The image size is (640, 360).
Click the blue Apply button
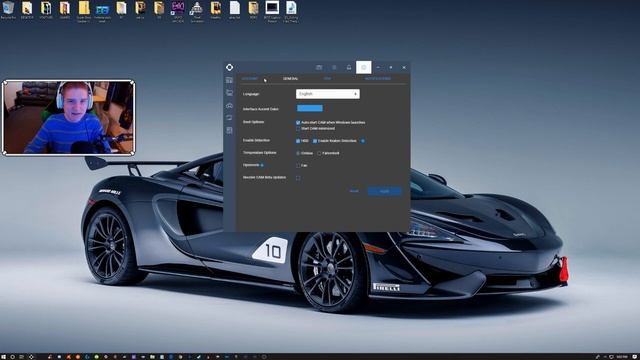[x=384, y=191]
